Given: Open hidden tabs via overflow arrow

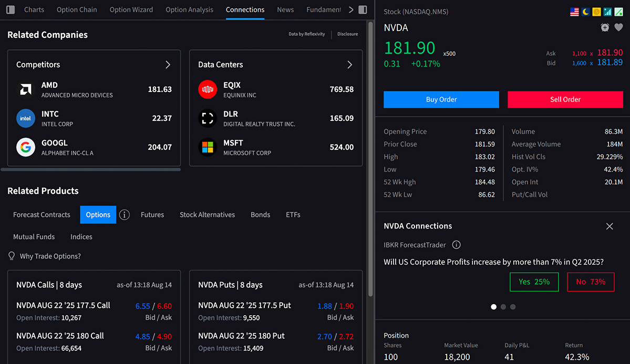Looking at the screenshot, I should click(351, 9).
